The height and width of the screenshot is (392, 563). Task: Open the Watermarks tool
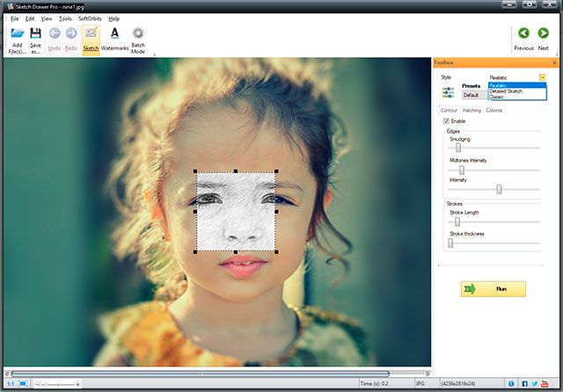point(114,34)
